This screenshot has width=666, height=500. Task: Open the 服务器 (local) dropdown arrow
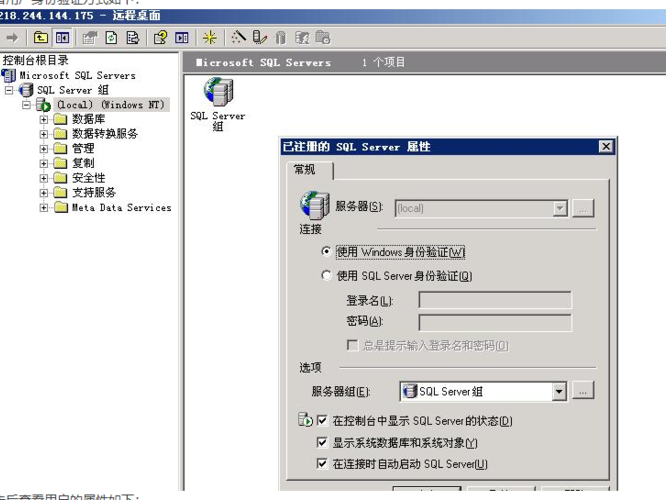[560, 208]
